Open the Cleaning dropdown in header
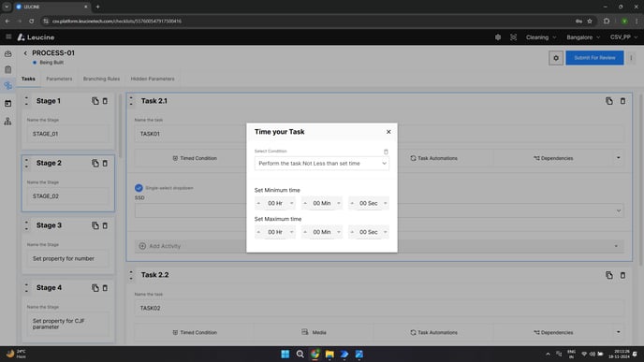Viewport: 644px width, 362px height. tap(541, 37)
